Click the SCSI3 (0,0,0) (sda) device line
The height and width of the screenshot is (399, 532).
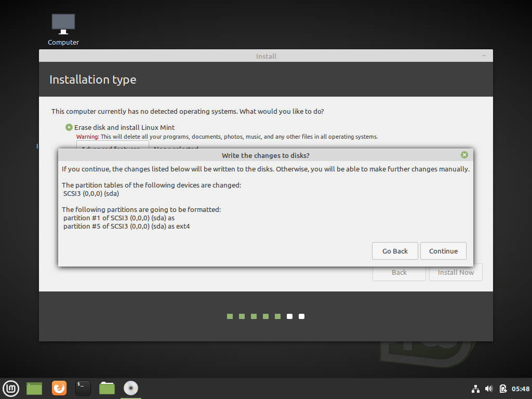tap(91, 194)
